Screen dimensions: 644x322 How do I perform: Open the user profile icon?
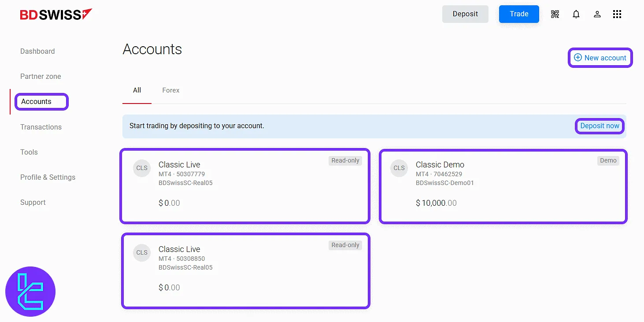[x=597, y=14]
